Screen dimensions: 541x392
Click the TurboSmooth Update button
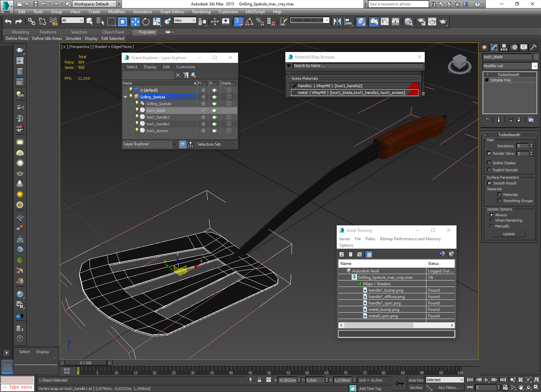point(509,234)
